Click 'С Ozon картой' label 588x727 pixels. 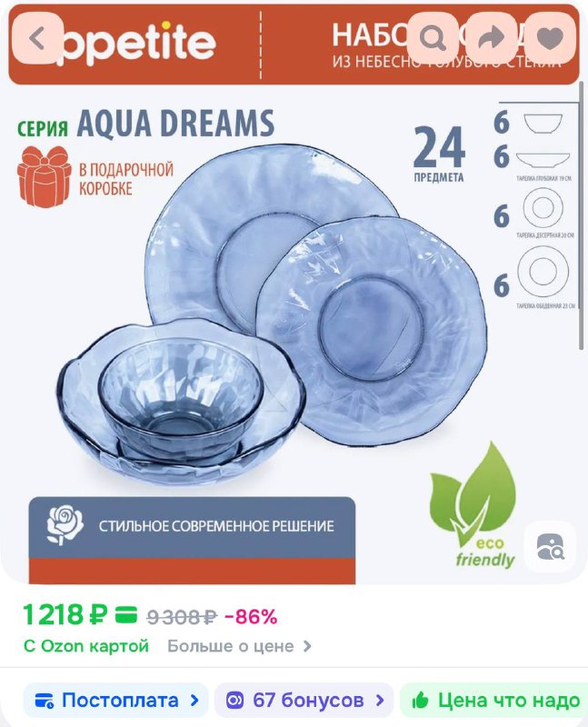pyautogui.click(x=86, y=646)
